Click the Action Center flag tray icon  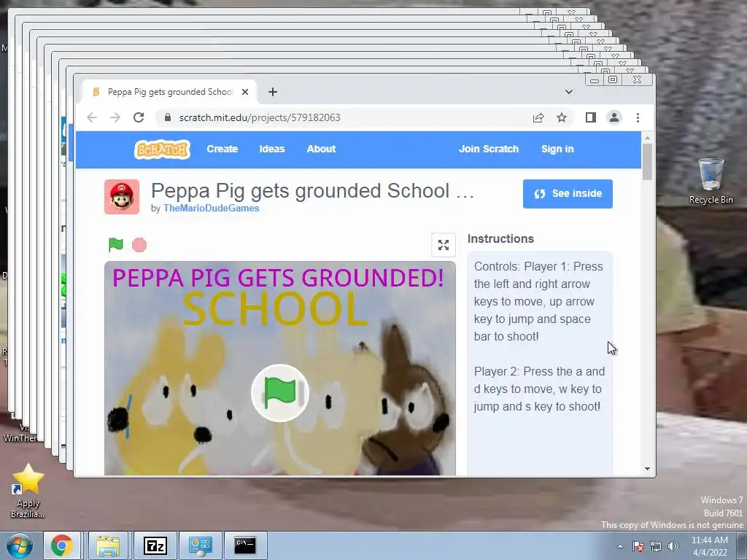tap(638, 546)
